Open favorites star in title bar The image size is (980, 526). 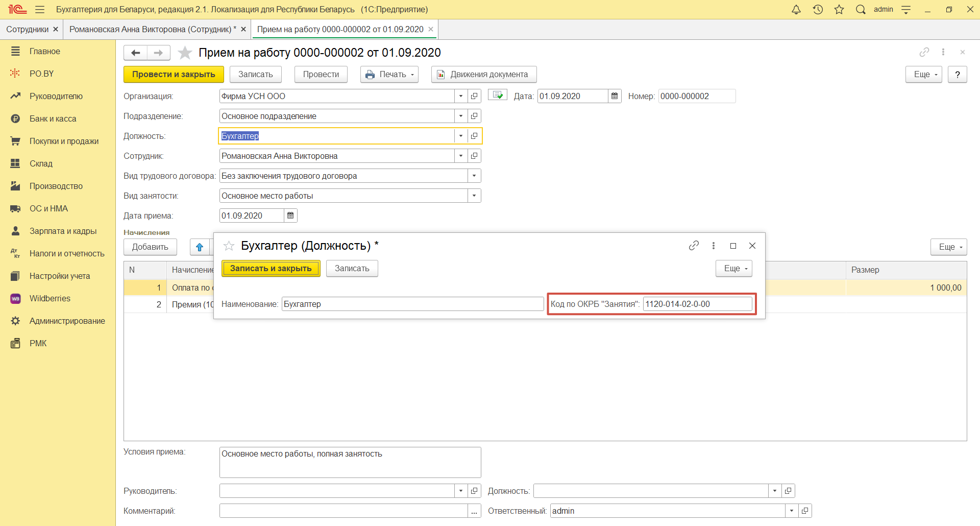(x=839, y=10)
